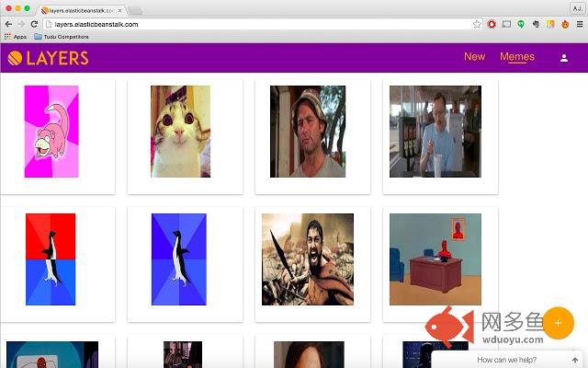Open the Chrome hamburger menu
The width and height of the screenshot is (588, 368).
[x=577, y=24]
